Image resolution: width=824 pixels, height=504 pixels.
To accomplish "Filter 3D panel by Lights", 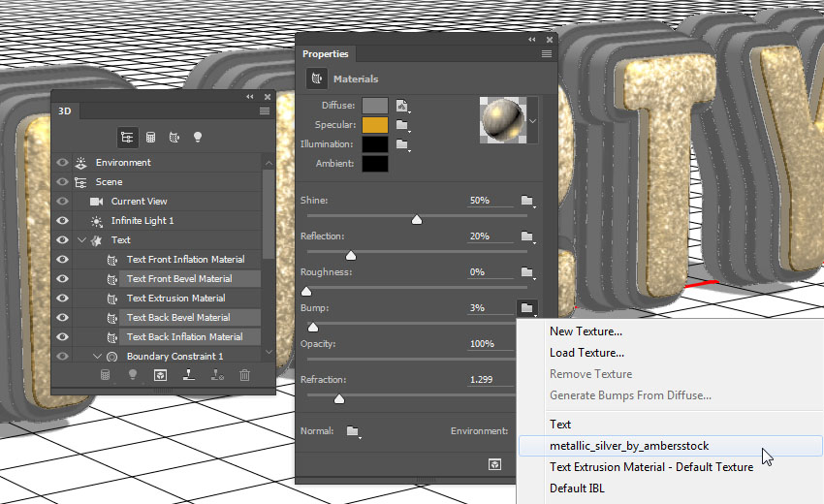I will pos(198,138).
